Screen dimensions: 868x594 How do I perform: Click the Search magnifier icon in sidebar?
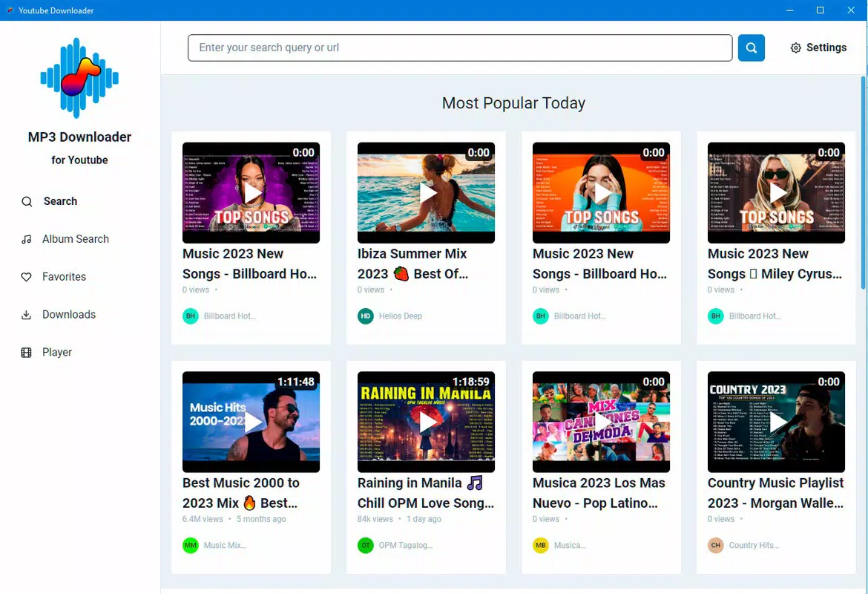(27, 201)
